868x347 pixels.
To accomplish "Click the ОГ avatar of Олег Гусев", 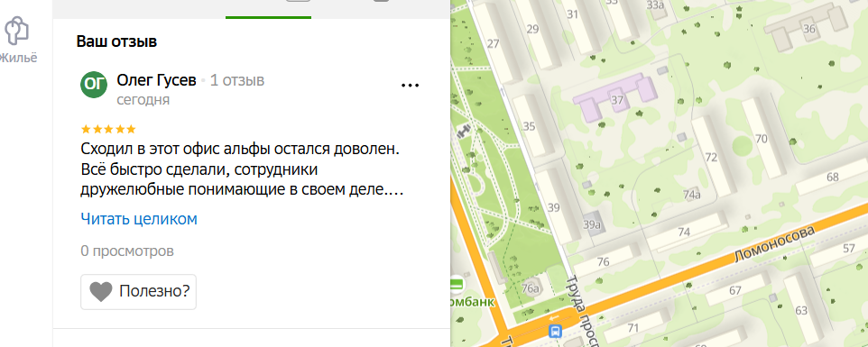I will pos(94,84).
